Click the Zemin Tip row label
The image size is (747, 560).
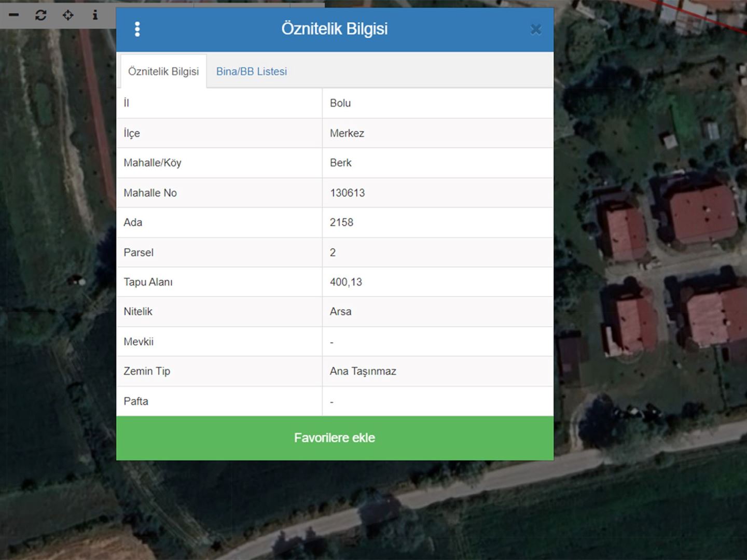pos(147,371)
